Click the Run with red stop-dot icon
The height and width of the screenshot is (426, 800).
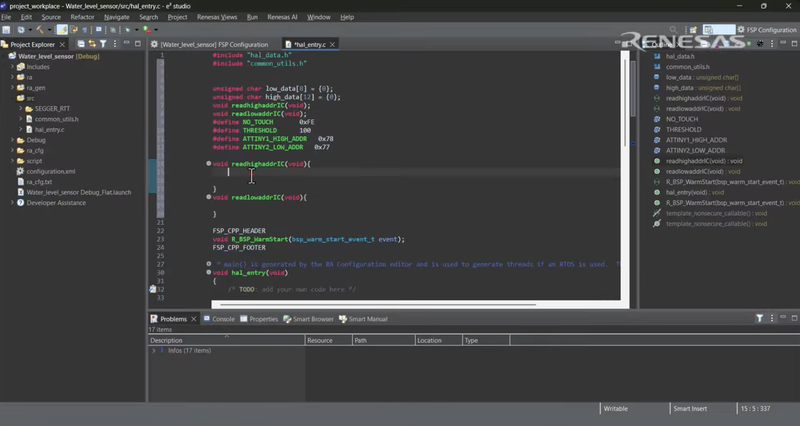146,30
